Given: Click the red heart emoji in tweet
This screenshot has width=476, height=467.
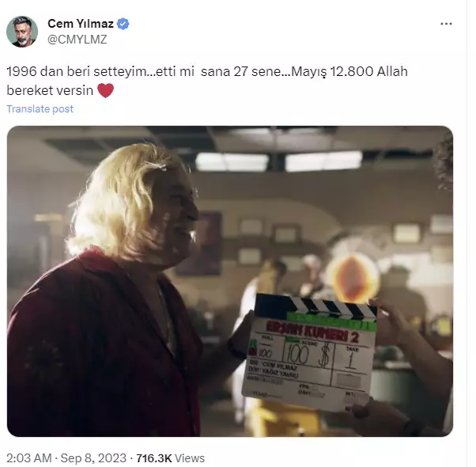Looking at the screenshot, I should click(105, 90).
